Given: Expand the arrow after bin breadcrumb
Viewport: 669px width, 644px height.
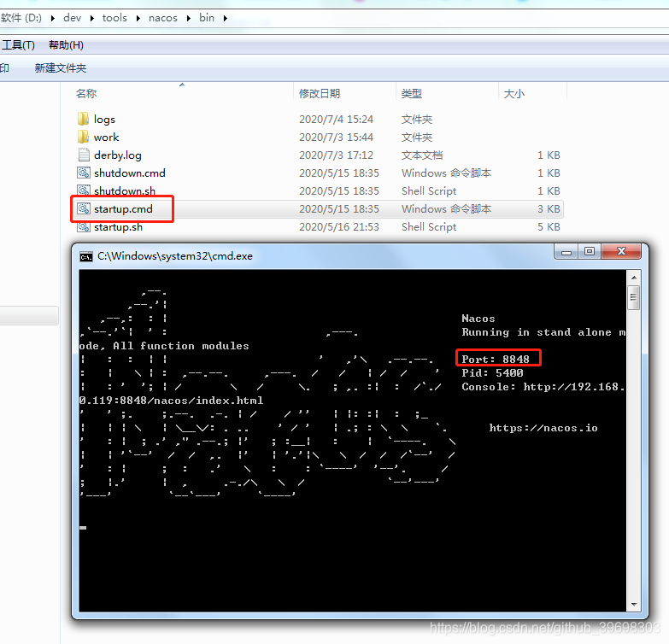Looking at the screenshot, I should 225,18.
